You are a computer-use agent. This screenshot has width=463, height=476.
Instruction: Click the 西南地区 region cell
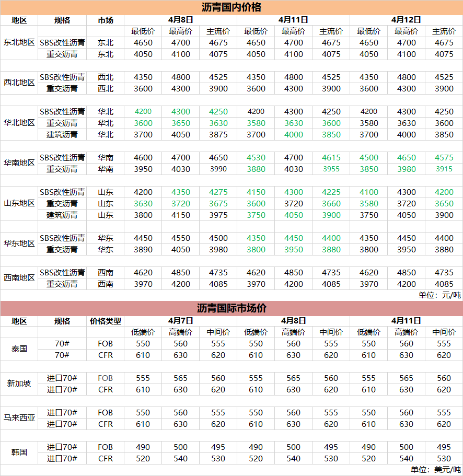coord(19,278)
